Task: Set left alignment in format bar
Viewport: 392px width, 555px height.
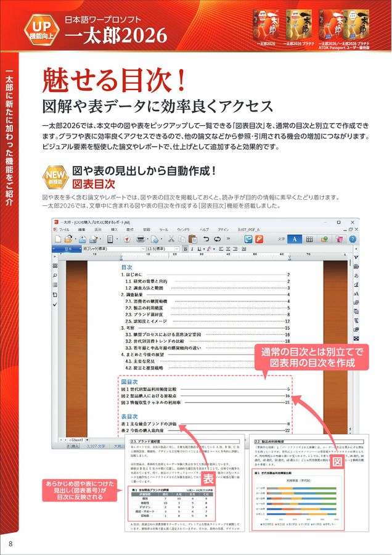Action: (x=221, y=249)
